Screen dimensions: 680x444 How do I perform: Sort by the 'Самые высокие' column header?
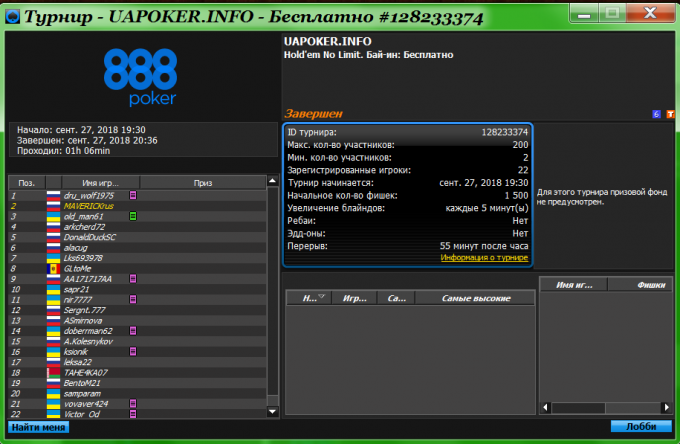click(x=476, y=298)
